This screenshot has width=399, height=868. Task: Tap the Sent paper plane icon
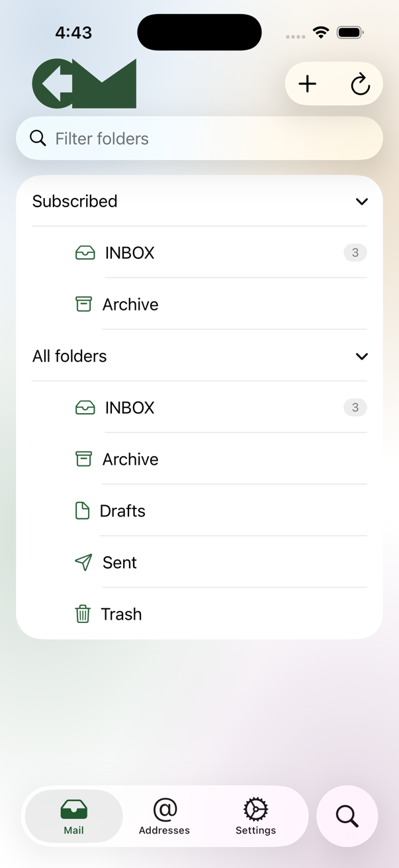(x=83, y=562)
